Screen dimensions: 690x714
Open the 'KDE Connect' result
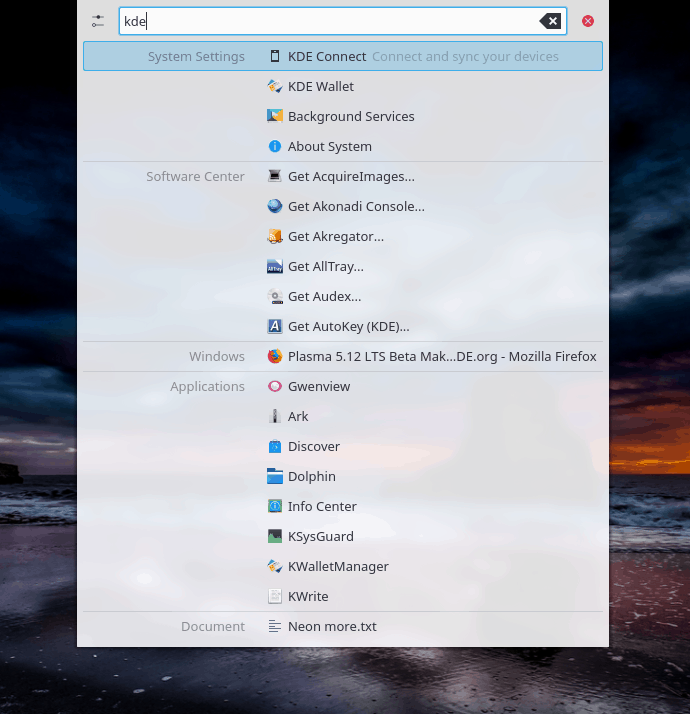pyautogui.click(x=327, y=56)
